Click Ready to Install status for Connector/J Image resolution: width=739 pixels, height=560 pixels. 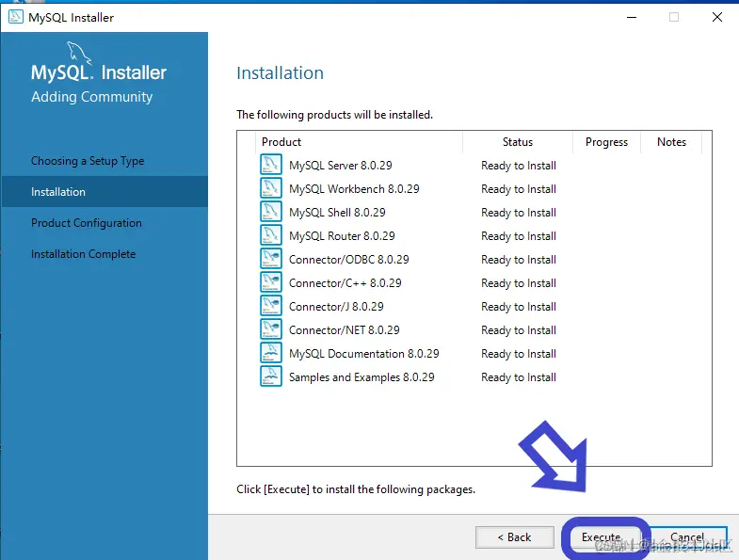coord(519,307)
